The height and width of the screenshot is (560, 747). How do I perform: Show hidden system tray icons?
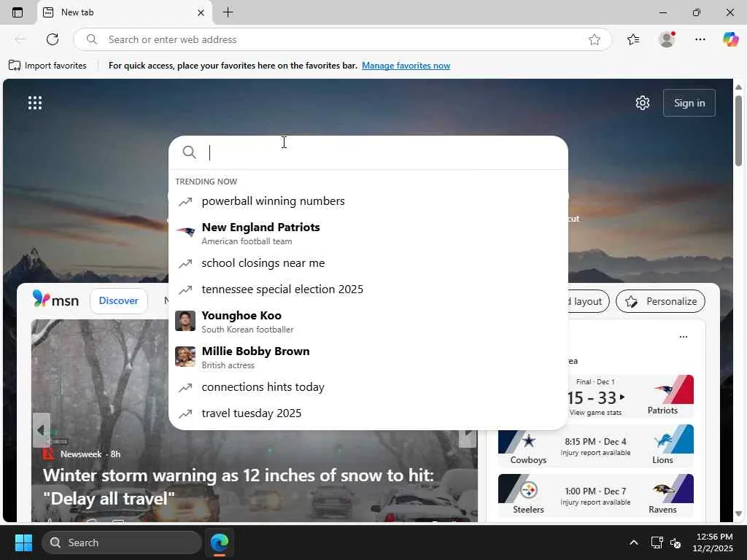point(634,542)
